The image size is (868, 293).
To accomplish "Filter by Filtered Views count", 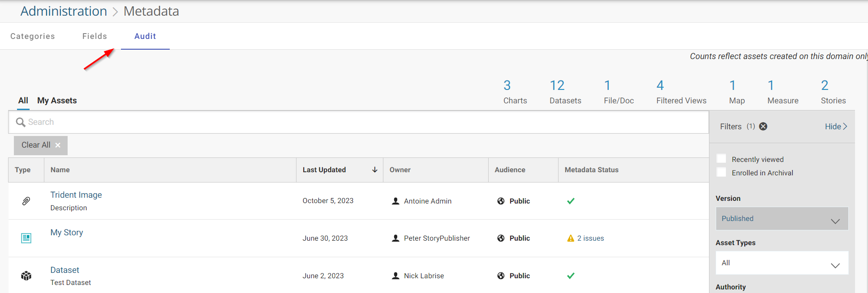I will pyautogui.click(x=681, y=92).
